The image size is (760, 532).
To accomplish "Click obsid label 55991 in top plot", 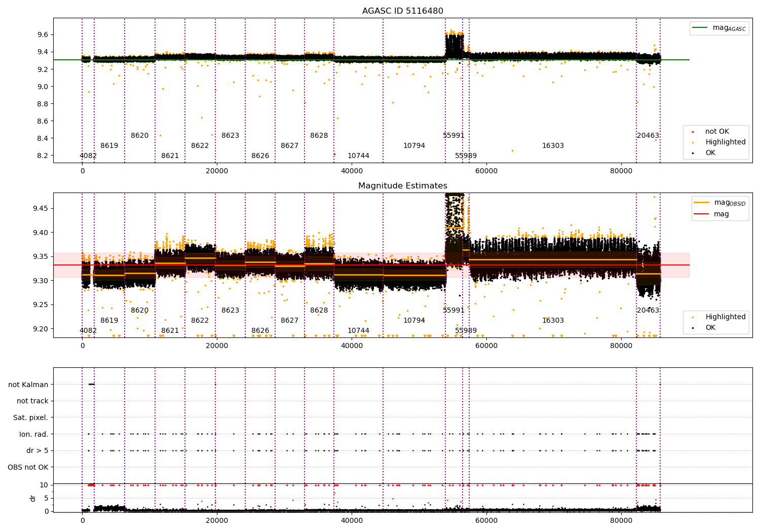I will [453, 136].
